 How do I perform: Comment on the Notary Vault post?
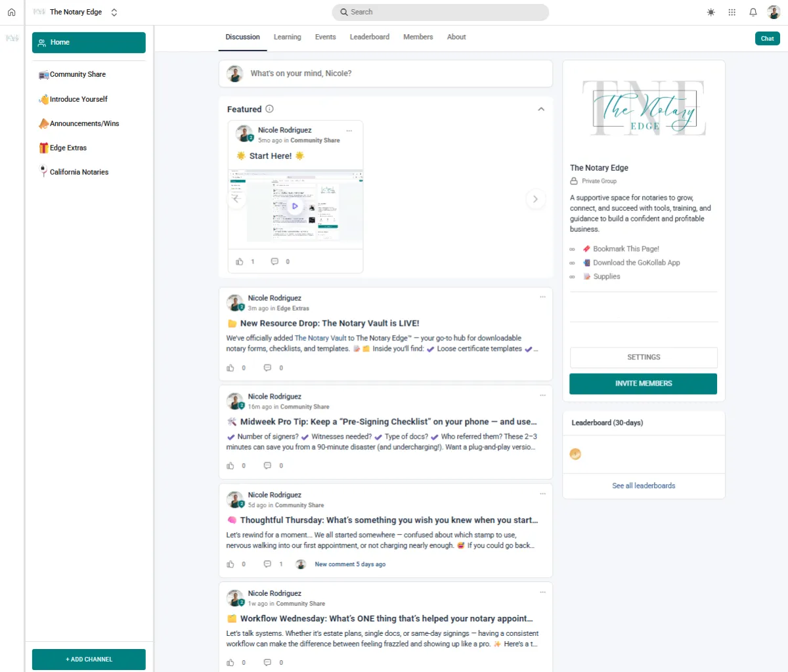(267, 368)
